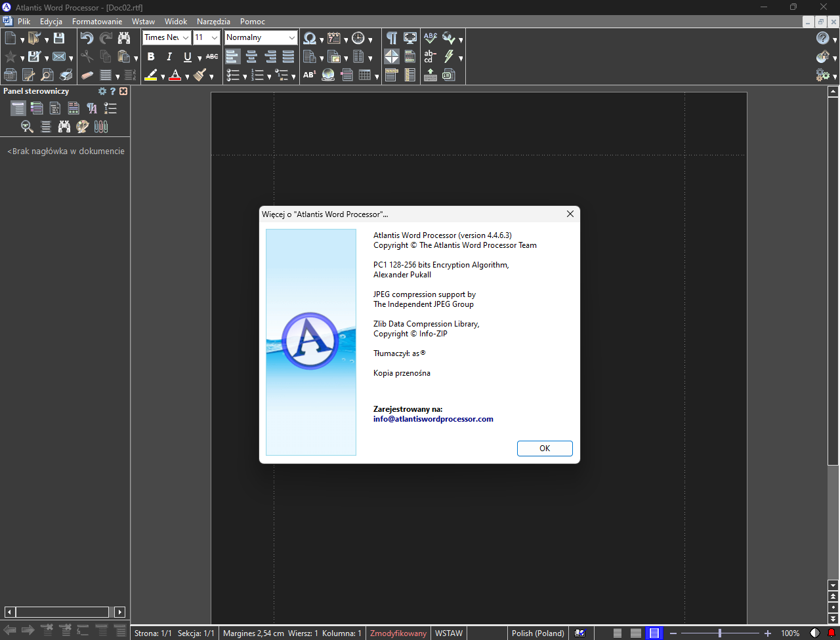This screenshot has width=840, height=640.
Task: Click the ab-cd hyphenation icon
Action: tap(430, 56)
